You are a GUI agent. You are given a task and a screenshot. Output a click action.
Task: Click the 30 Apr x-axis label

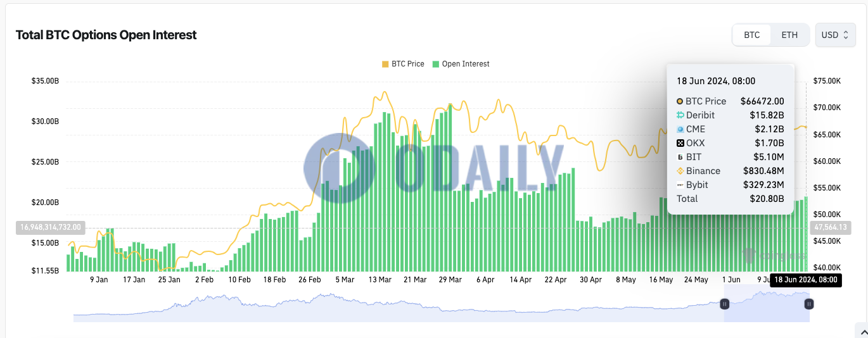(x=590, y=279)
